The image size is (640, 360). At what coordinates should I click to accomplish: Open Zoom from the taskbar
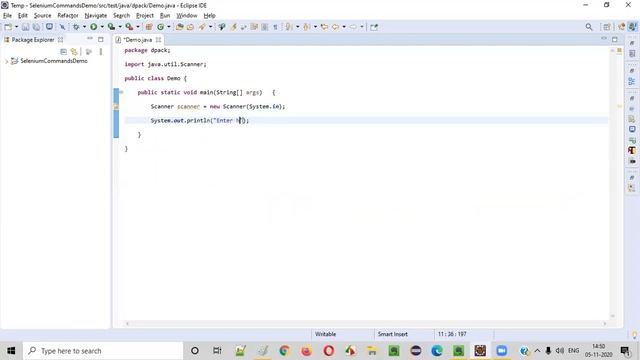pyautogui.click(x=502, y=351)
